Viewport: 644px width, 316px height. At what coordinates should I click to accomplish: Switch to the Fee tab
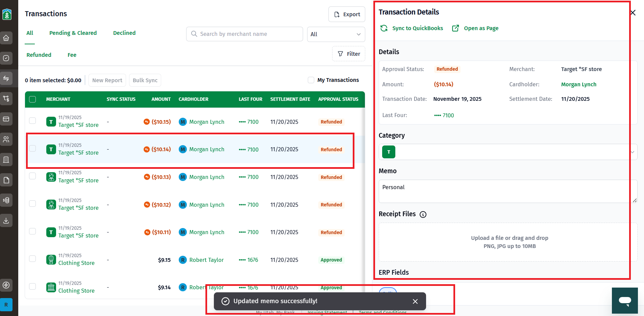[x=72, y=55]
